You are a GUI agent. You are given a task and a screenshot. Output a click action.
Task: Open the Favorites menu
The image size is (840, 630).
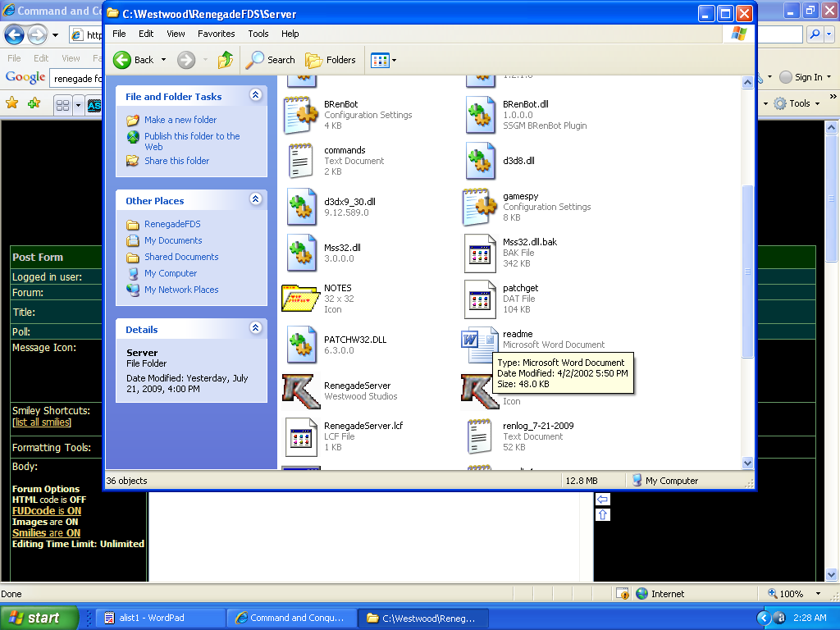(216, 34)
